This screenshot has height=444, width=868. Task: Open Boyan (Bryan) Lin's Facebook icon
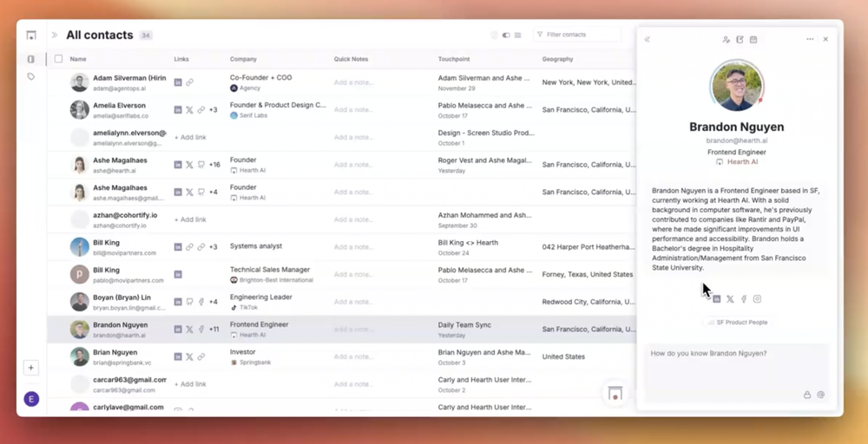click(x=201, y=302)
